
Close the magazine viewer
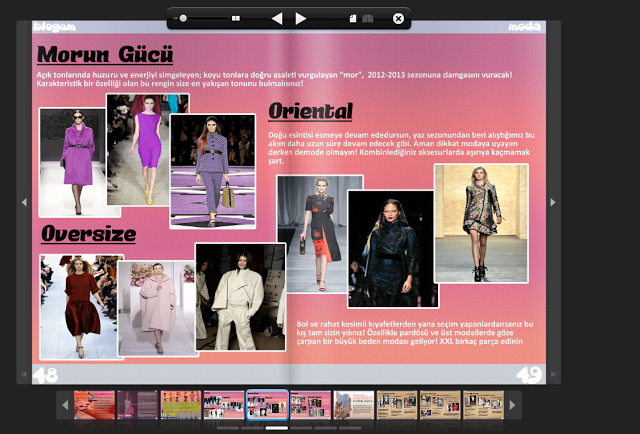tap(398, 18)
